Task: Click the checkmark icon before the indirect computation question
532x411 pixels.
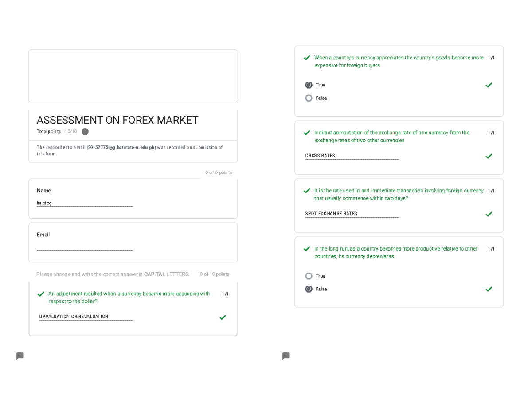Action: coord(306,133)
